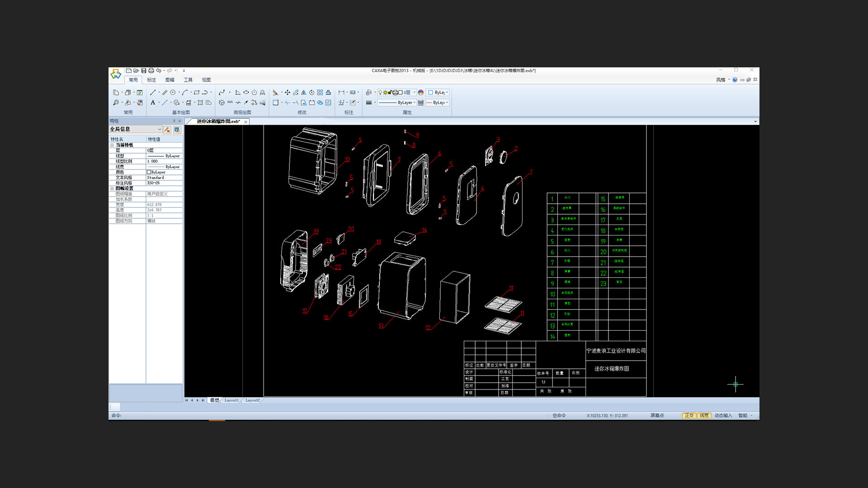Image resolution: width=868 pixels, height=488 pixels.
Task: Switch to the 标注 ribbon tab
Action: click(x=151, y=80)
